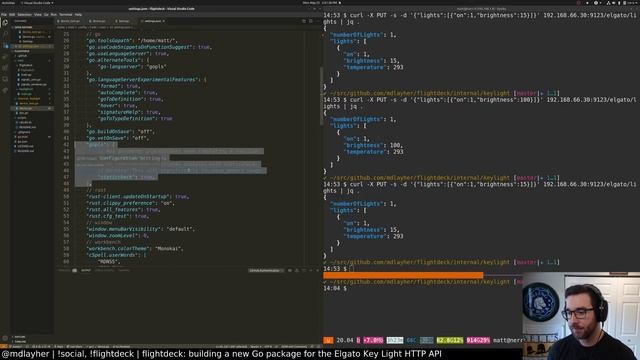Click the clock in the GNOME top bar

pyautogui.click(x=321, y=2)
